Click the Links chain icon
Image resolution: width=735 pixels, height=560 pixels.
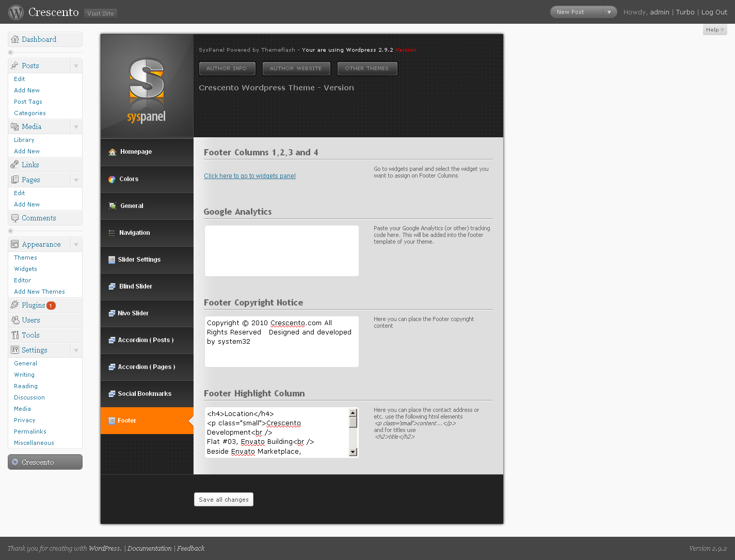pyautogui.click(x=15, y=165)
